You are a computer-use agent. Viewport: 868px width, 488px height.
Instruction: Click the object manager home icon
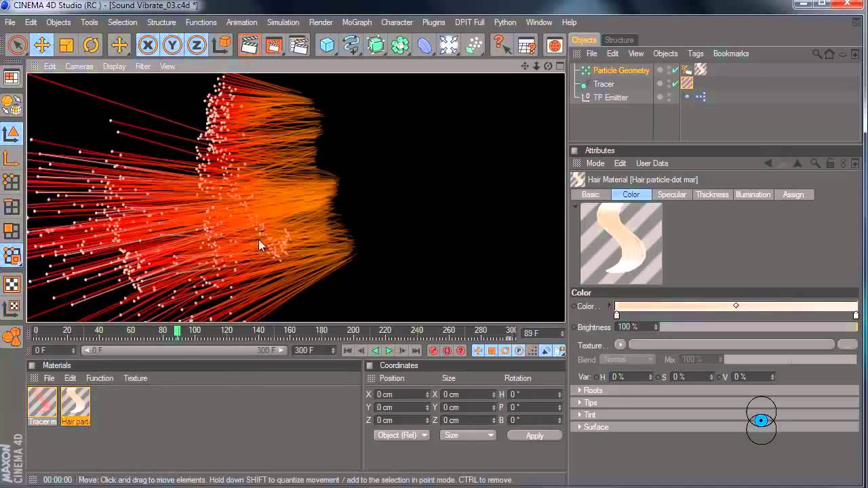point(829,54)
